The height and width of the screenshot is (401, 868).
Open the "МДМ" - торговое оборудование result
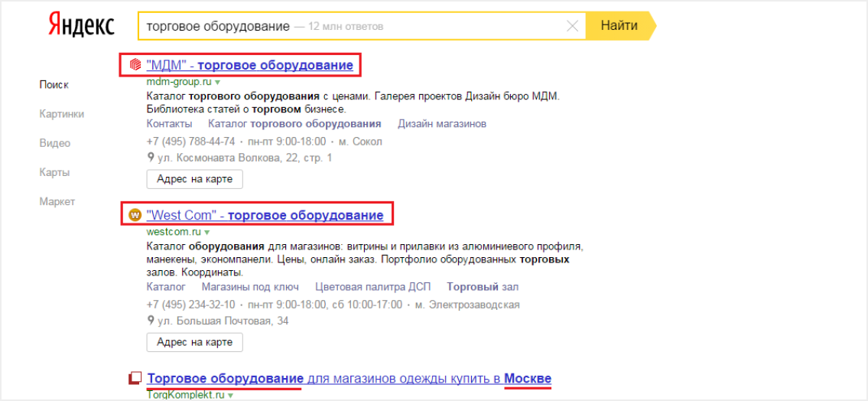(249, 65)
